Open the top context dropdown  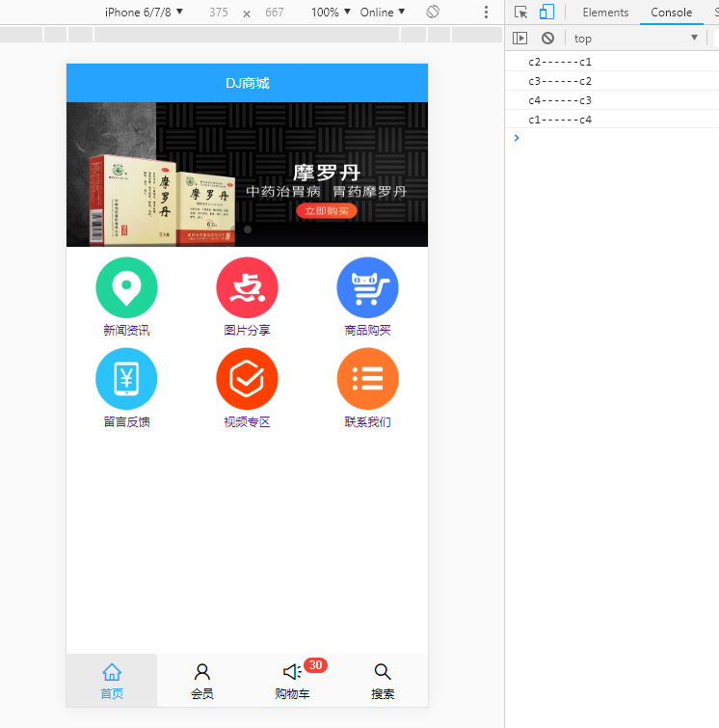coord(635,38)
